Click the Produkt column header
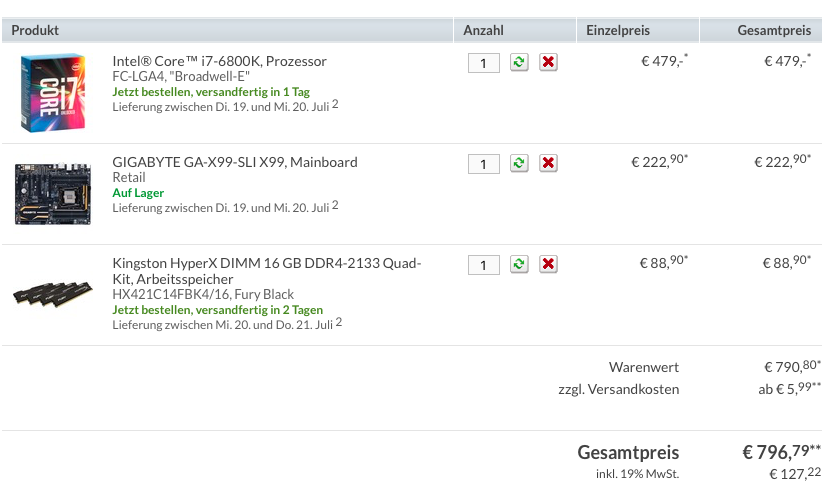 (35, 30)
